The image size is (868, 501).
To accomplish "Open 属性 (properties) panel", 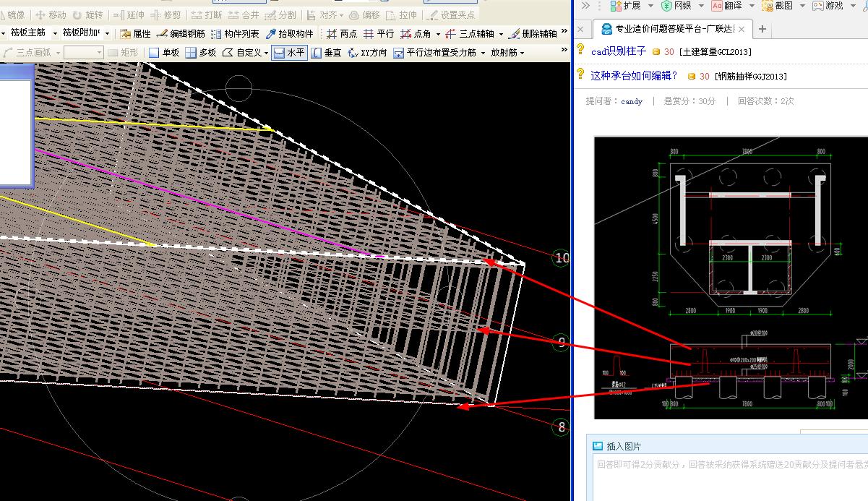I will click(136, 33).
